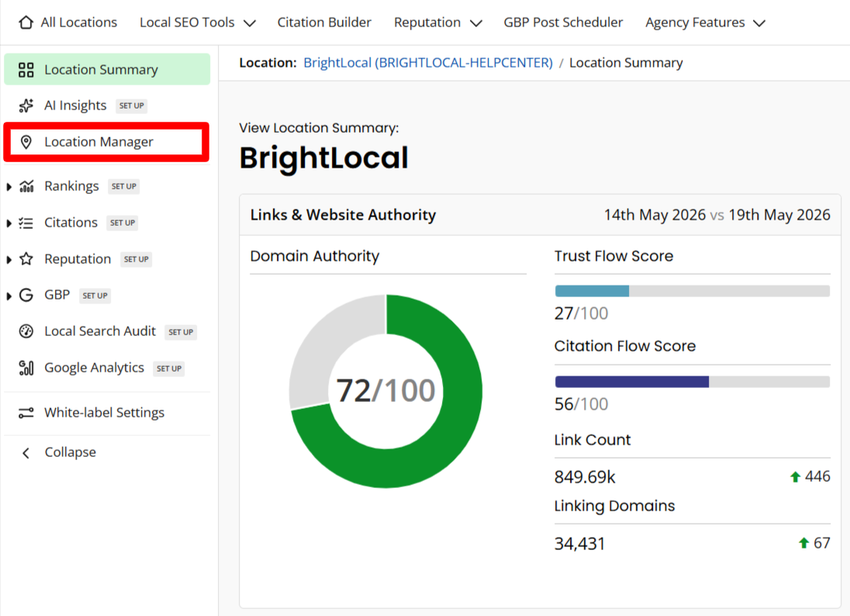Click the Links & Website Authority heading
Image resolution: width=850 pixels, height=616 pixels.
click(343, 215)
